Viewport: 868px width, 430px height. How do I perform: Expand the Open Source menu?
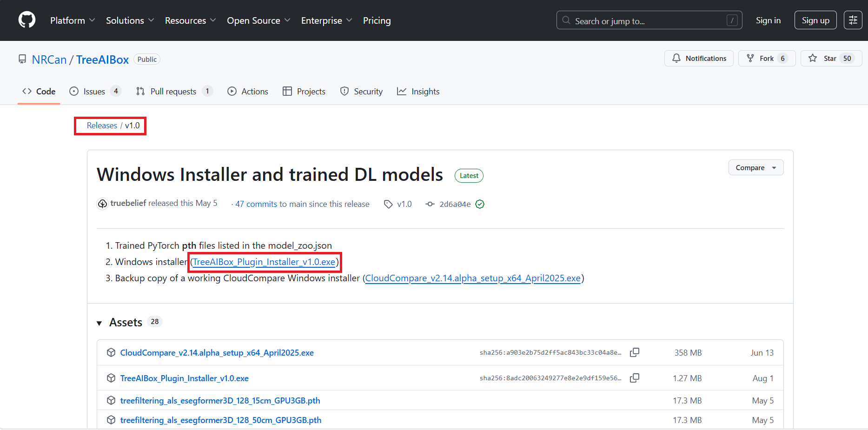tap(258, 20)
